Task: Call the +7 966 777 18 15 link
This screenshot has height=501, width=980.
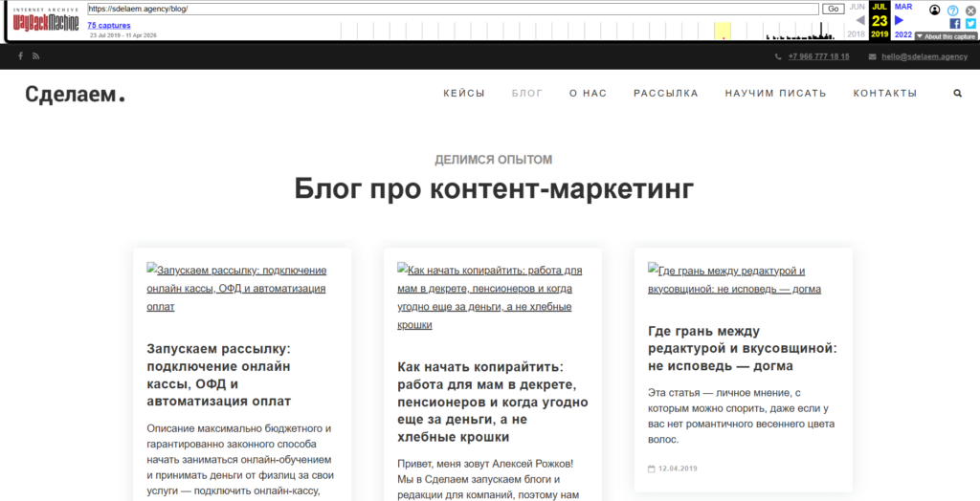Action: pyautogui.click(x=818, y=56)
